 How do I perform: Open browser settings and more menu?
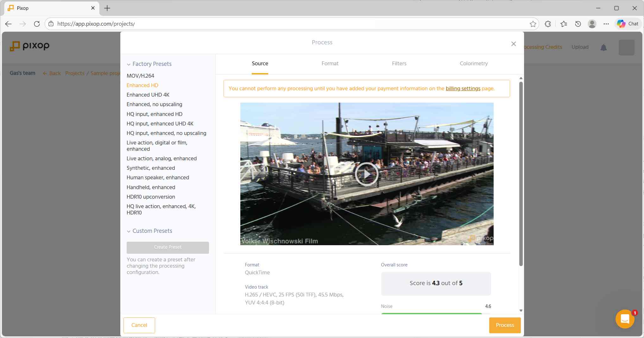[606, 24]
